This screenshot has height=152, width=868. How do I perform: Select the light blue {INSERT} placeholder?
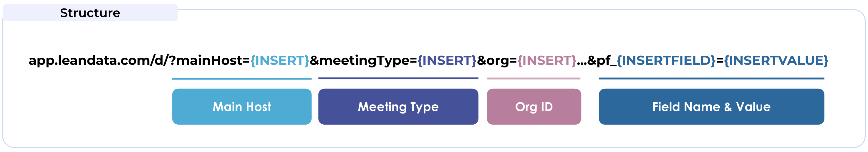280,60
